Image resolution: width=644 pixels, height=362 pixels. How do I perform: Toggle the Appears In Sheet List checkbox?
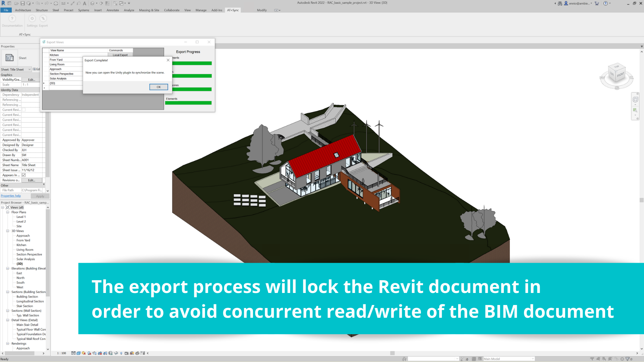tap(24, 175)
